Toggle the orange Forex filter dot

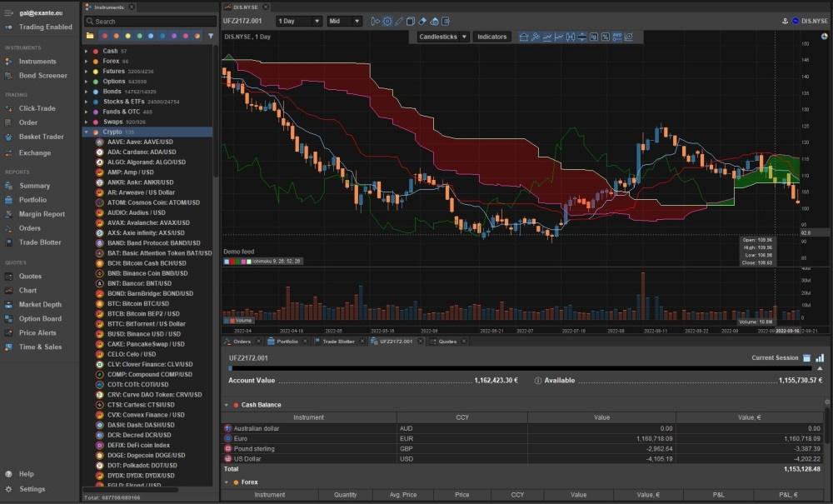(117, 36)
